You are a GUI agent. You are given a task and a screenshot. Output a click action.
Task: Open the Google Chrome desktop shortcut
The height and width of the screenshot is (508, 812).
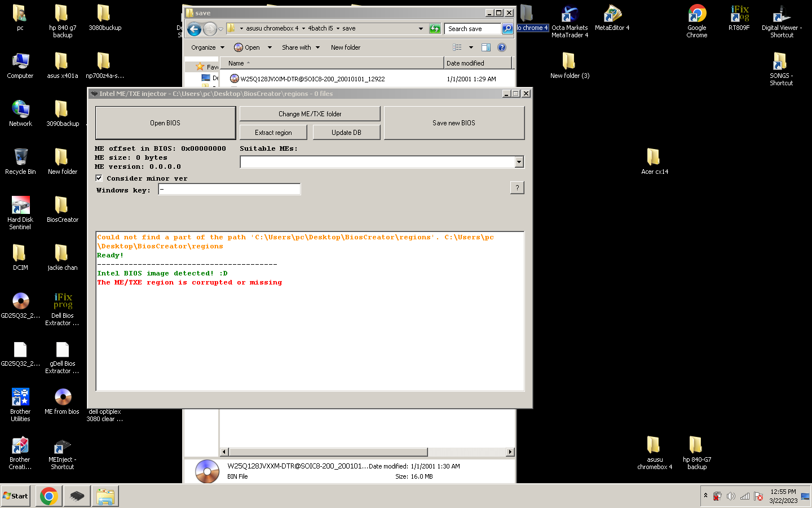(697, 17)
